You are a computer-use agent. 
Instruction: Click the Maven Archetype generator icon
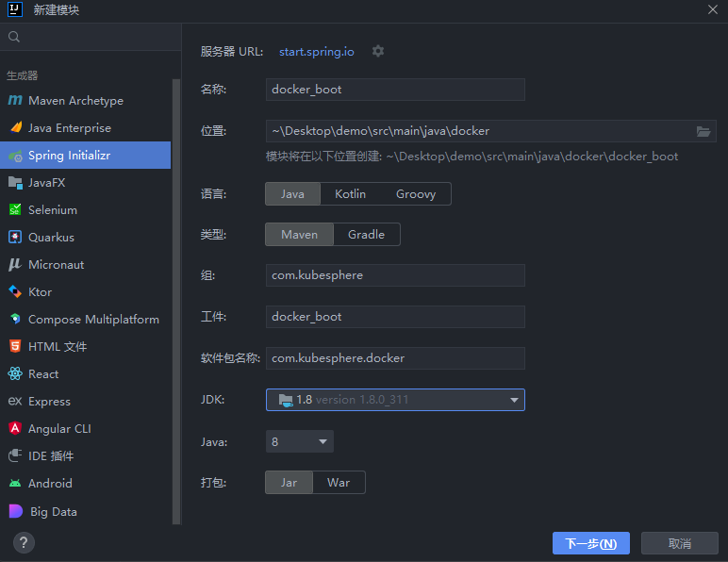pyautogui.click(x=15, y=100)
